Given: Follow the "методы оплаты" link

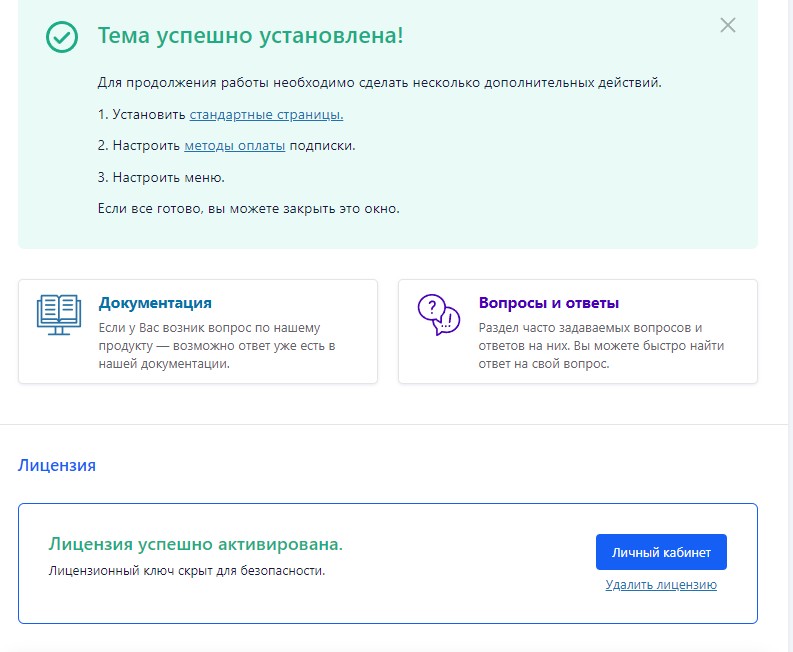Looking at the screenshot, I should [x=235, y=146].
